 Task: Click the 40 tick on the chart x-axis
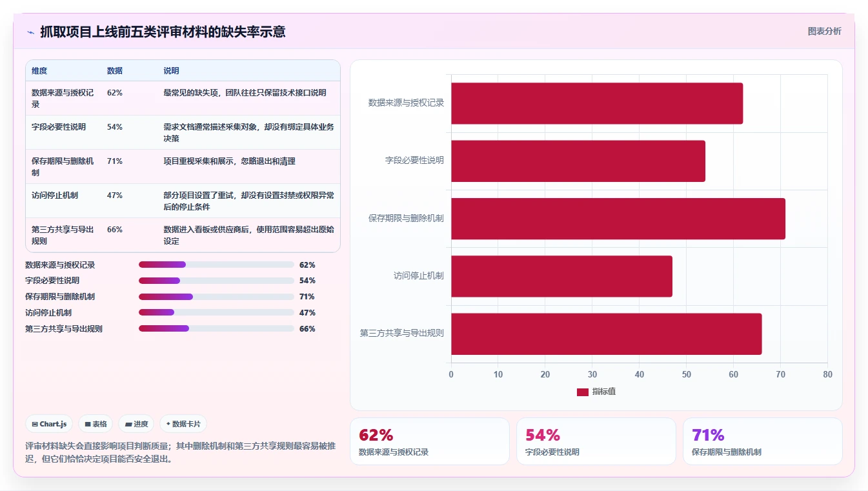tap(640, 374)
